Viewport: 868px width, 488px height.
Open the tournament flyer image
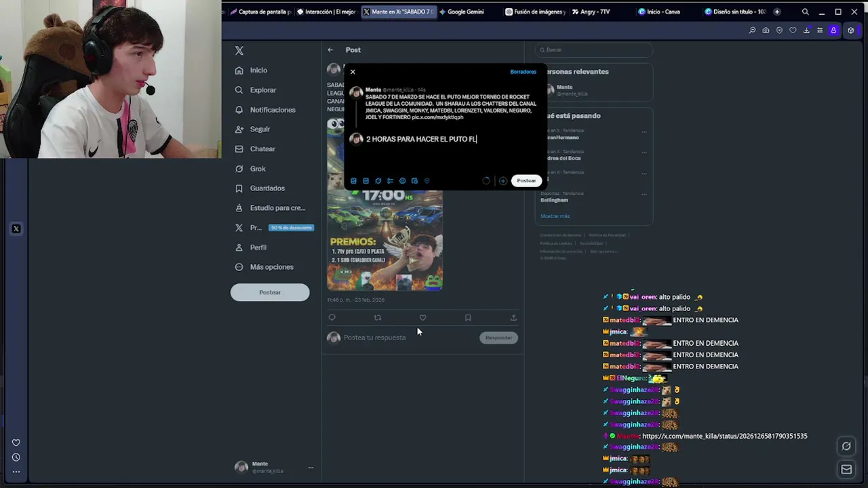click(385, 240)
